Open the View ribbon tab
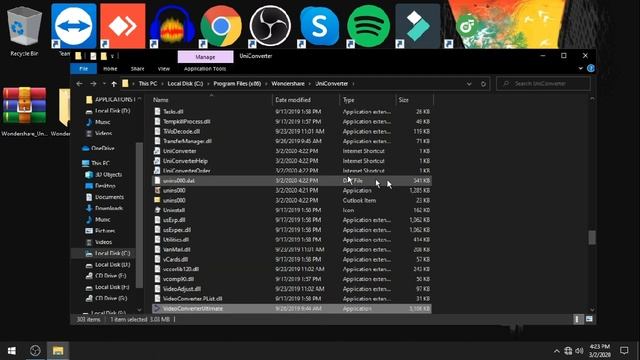Viewport: 640px width, 360px height. 164,69
